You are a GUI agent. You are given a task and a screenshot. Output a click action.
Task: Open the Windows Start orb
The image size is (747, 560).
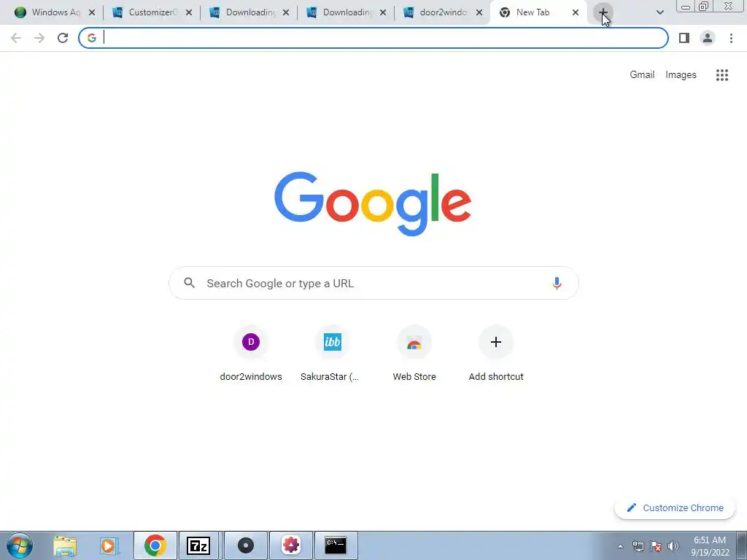[20, 545]
